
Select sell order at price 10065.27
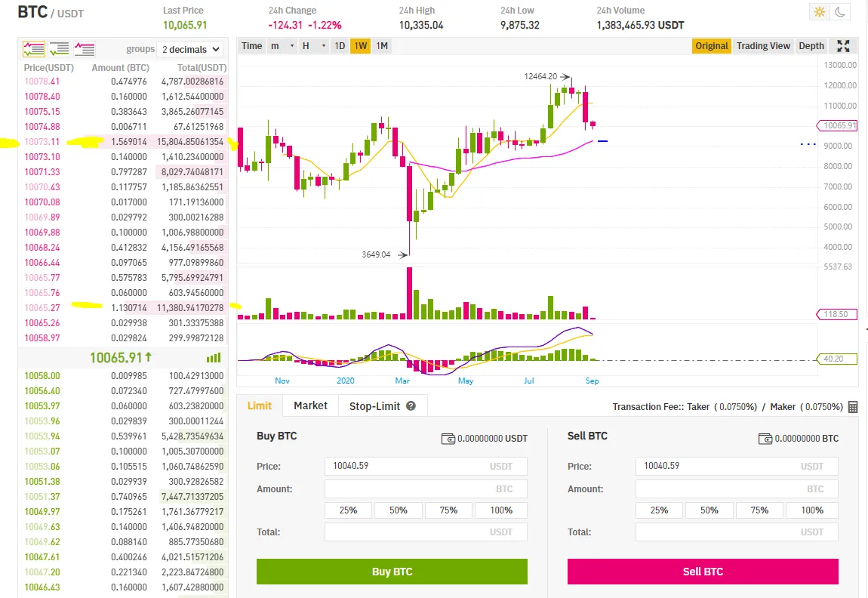pos(124,308)
